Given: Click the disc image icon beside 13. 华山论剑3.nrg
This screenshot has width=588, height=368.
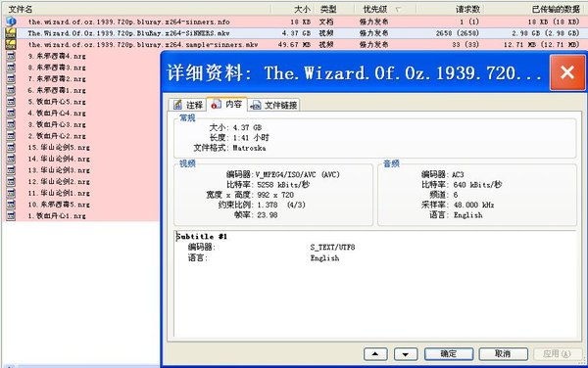Looking at the screenshot, I should click(11, 170).
